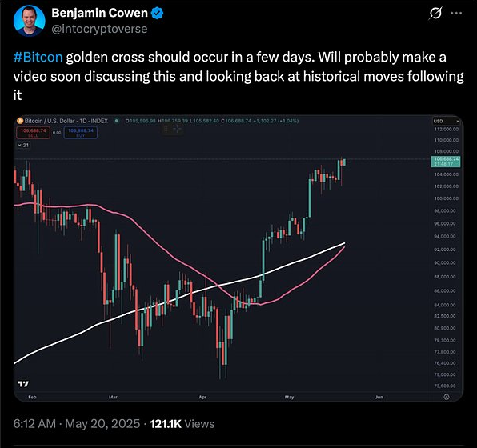Image resolution: width=477 pixels, height=448 pixels.
Task: Click the TradingView logo on chart
Action: click(23, 384)
